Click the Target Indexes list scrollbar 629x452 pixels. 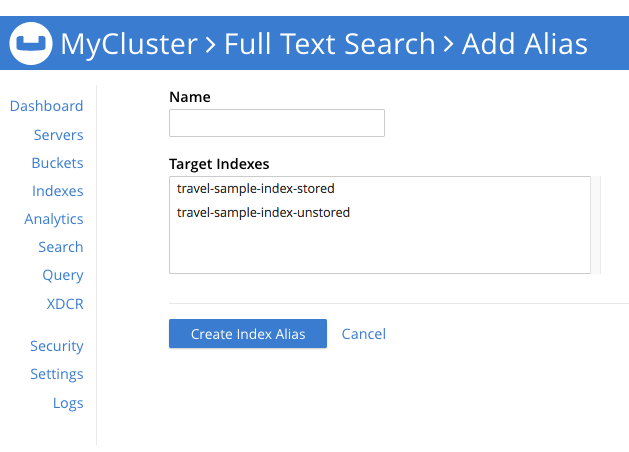596,225
